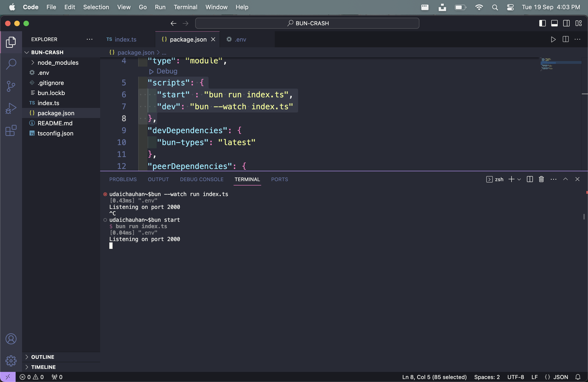This screenshot has width=588, height=382.
Task: Split the terminal panel
Action: coord(530,179)
